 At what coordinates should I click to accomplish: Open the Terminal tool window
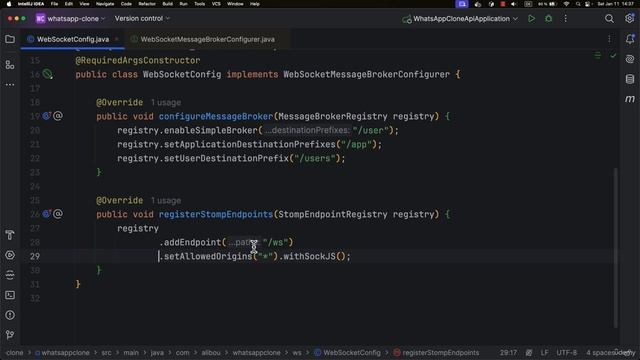10,295
